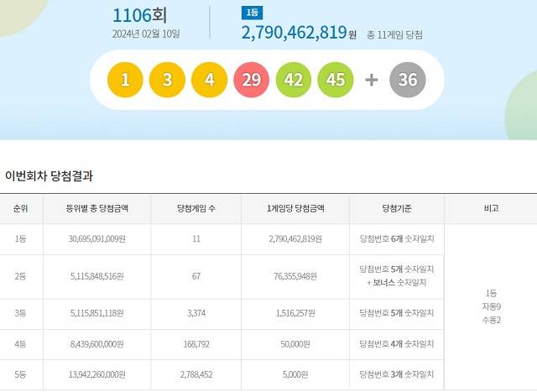The height and width of the screenshot is (392, 537).
Task: Click the 수동2 note in 비고 column
Action: pos(491,321)
